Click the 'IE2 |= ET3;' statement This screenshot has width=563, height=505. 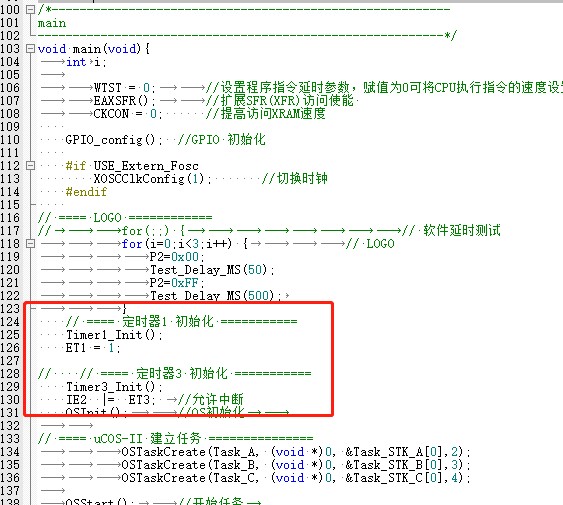[x=111, y=400]
